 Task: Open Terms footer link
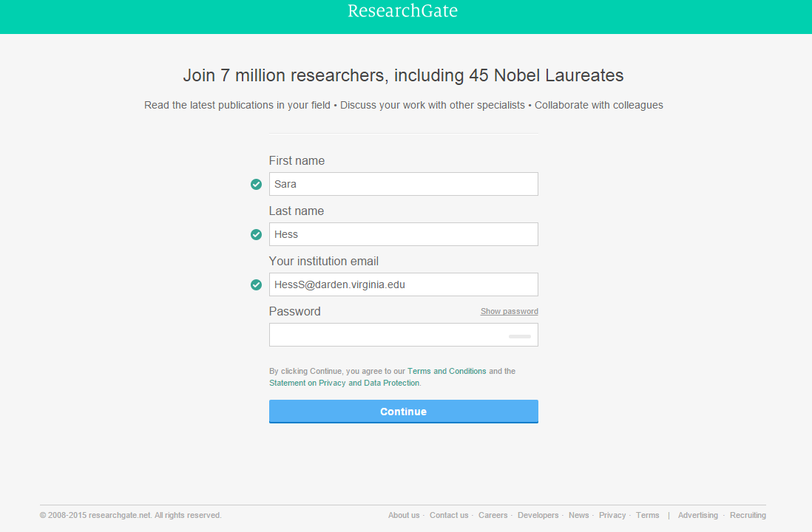[647, 516]
